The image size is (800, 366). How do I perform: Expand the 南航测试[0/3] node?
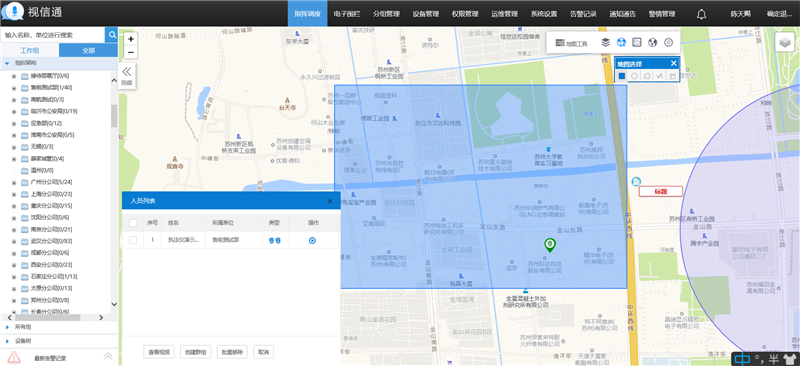point(14,99)
